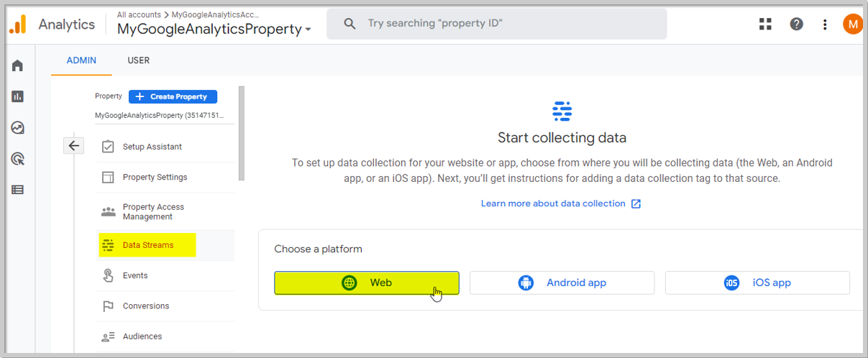The image size is (868, 358).
Task: Choose the iOS app platform button
Action: point(757,283)
